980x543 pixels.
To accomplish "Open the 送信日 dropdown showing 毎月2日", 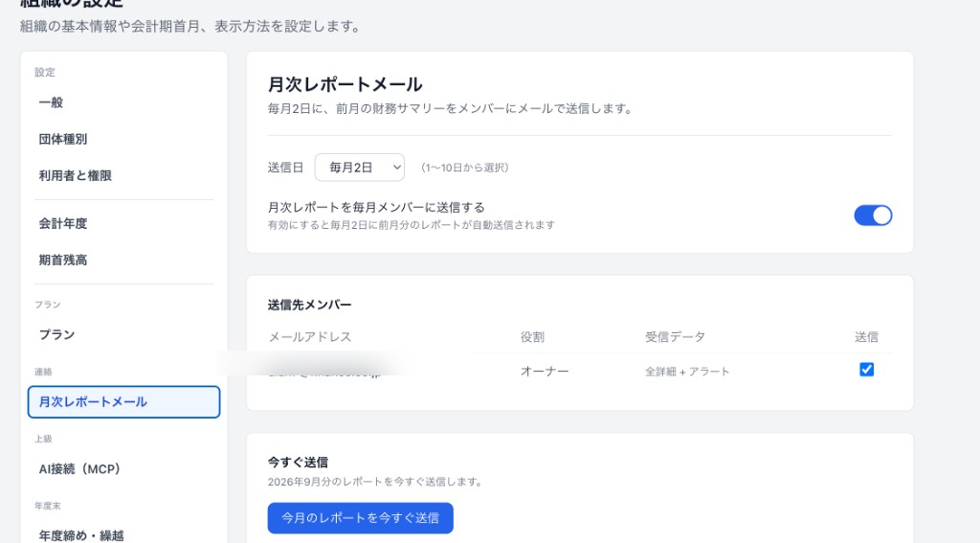I will [x=360, y=168].
